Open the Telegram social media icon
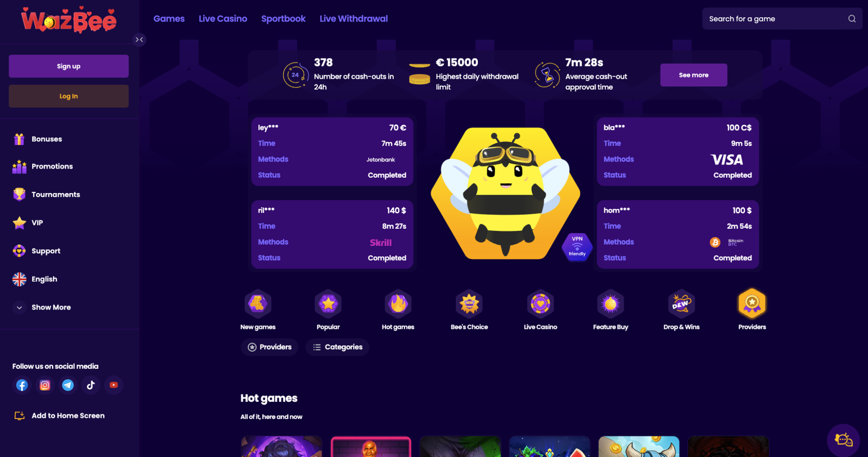The image size is (868, 457). (x=68, y=385)
